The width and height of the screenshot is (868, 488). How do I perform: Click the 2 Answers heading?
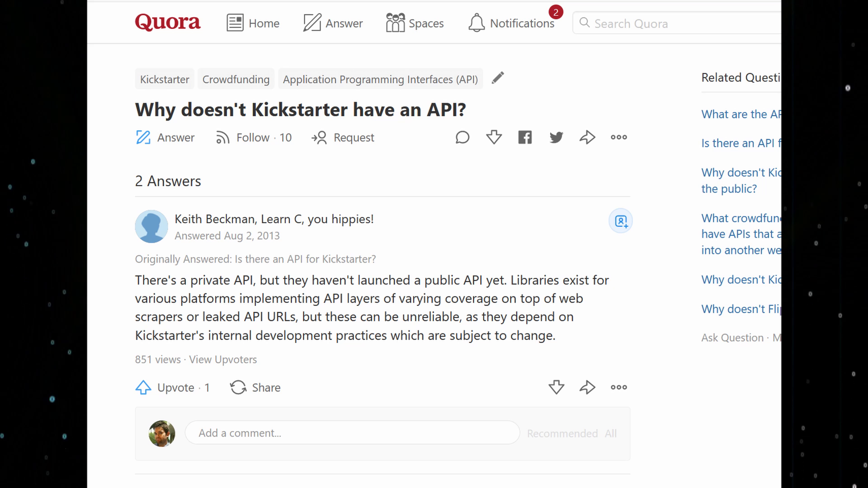tap(168, 181)
